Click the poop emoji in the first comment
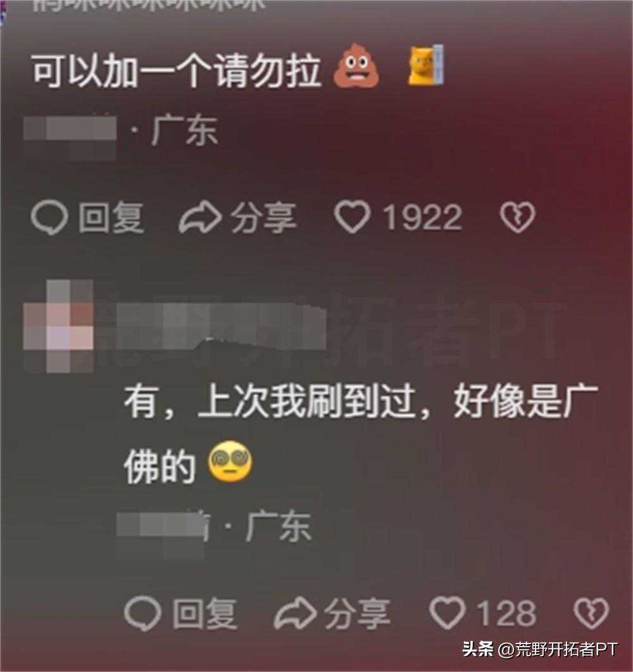633x672 pixels. click(356, 65)
